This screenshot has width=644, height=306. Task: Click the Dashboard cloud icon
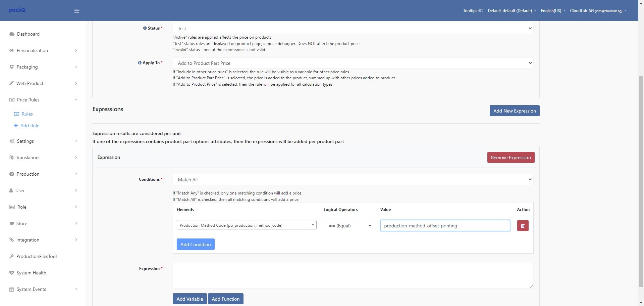(x=12, y=34)
